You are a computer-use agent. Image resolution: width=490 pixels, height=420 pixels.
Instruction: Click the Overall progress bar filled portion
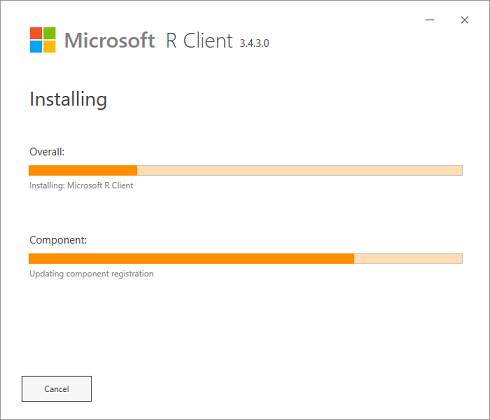tap(83, 170)
